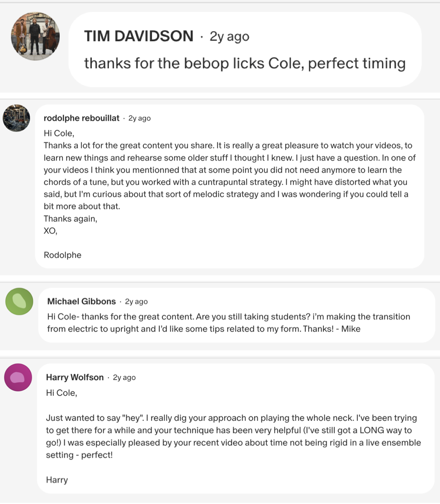Viewport: 440px width, 504px height.
Task: Click the 'bebop licks' comment text
Action: click(x=245, y=63)
